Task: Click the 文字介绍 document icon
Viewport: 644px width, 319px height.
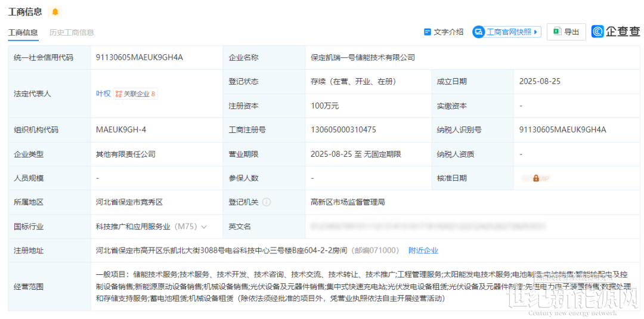Action: pos(427,32)
